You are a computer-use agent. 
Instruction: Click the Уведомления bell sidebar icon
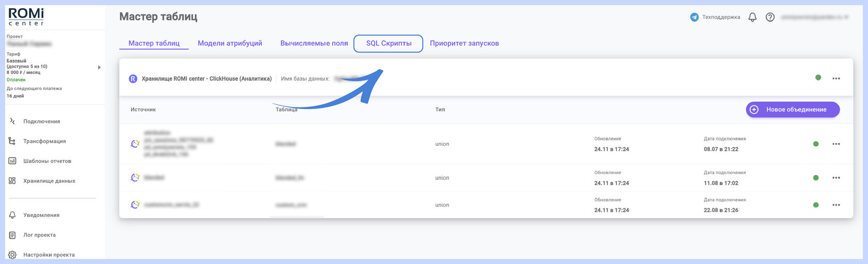pyautogui.click(x=12, y=215)
